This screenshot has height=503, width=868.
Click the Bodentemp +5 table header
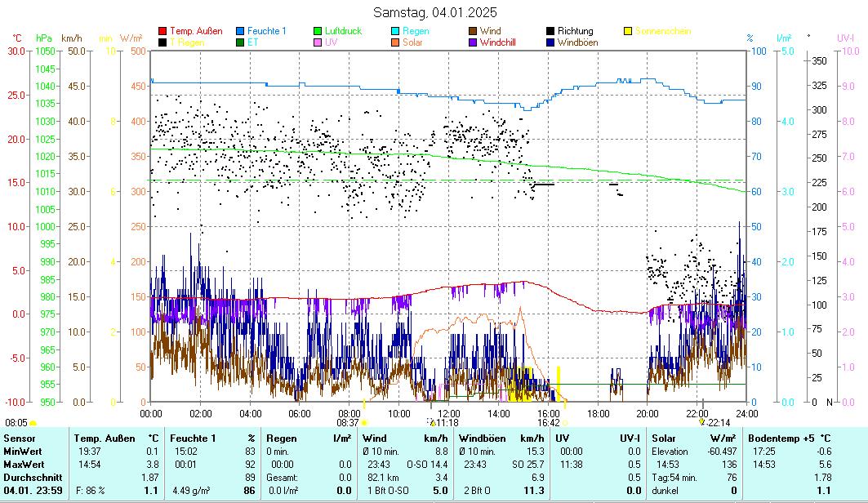tap(781, 438)
